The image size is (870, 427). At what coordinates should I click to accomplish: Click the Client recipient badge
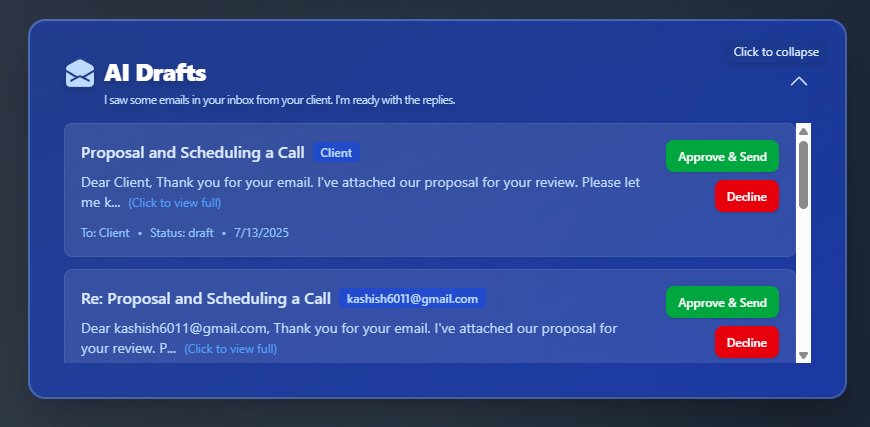(x=336, y=152)
